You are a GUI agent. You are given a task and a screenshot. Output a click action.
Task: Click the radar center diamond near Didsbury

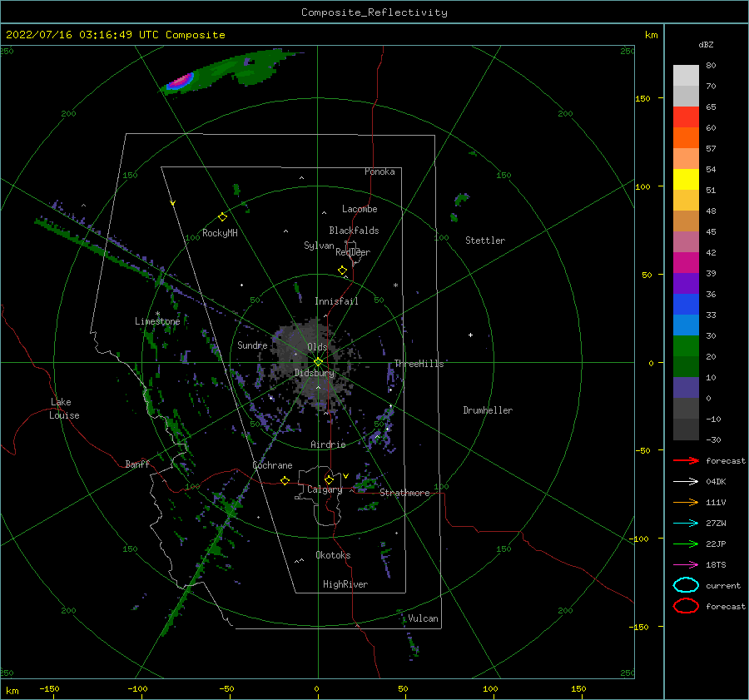[x=318, y=362]
